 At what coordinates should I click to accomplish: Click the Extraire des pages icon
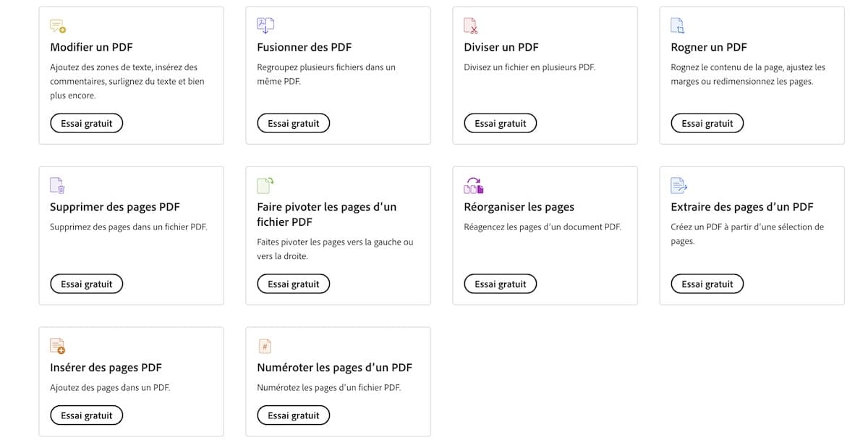678,185
